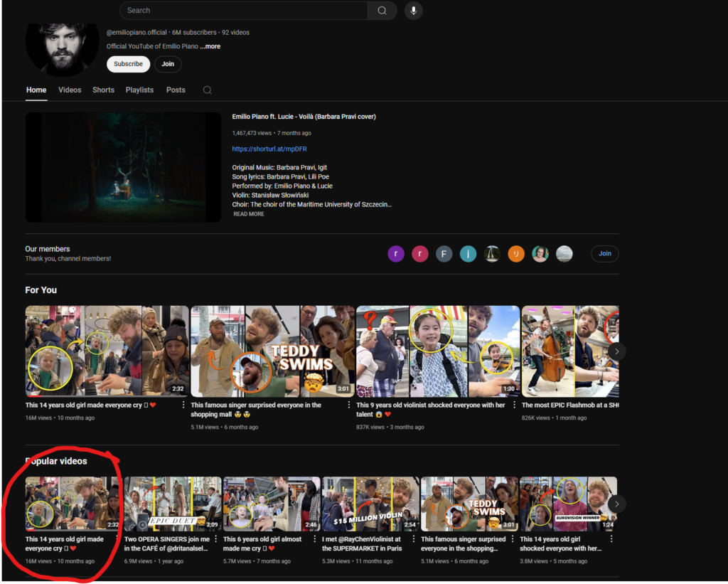Image resolution: width=728 pixels, height=584 pixels.
Task: Open options menu for '9 years old violinist' video
Action: [514, 405]
